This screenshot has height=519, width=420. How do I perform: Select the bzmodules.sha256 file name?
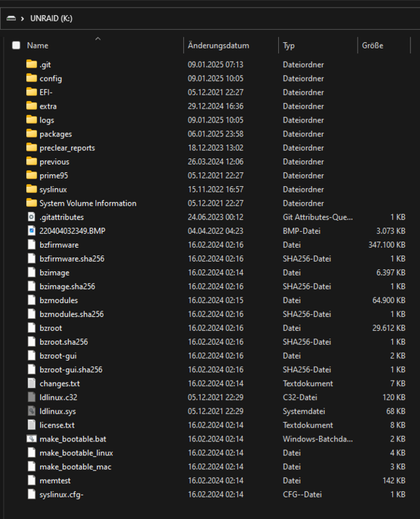click(71, 314)
